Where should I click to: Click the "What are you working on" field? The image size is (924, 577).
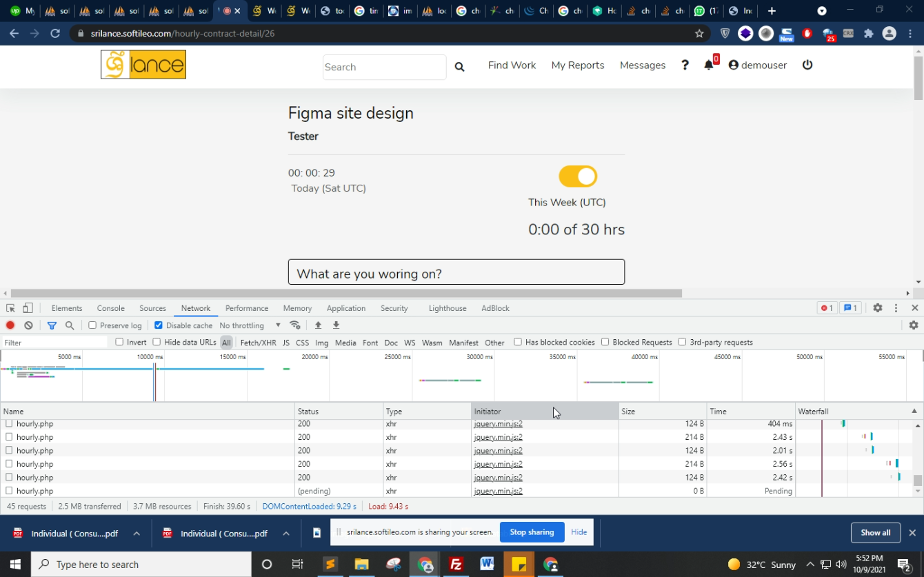tap(456, 273)
